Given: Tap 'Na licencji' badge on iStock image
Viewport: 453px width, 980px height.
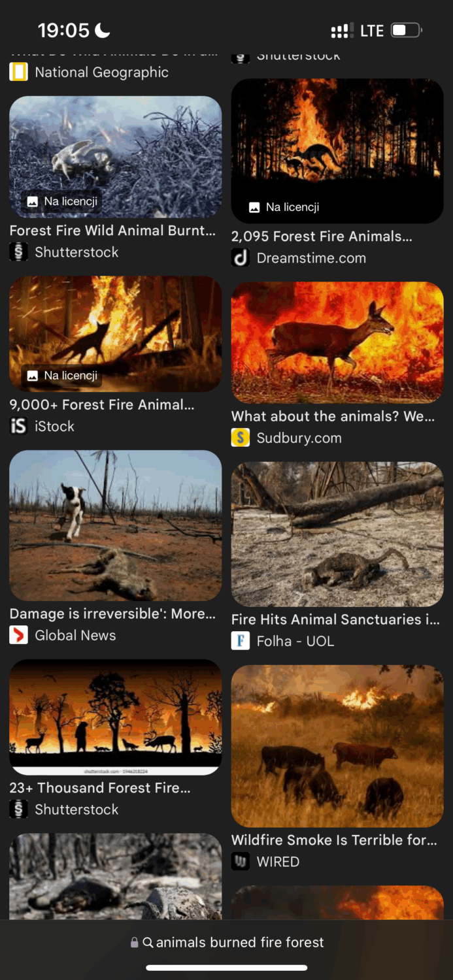Looking at the screenshot, I should [62, 376].
